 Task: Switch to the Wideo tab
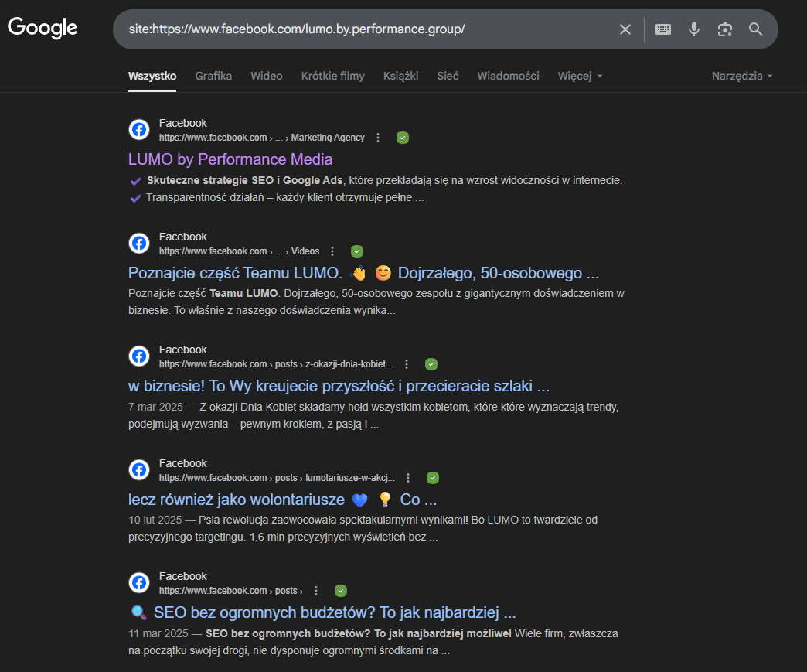267,77
